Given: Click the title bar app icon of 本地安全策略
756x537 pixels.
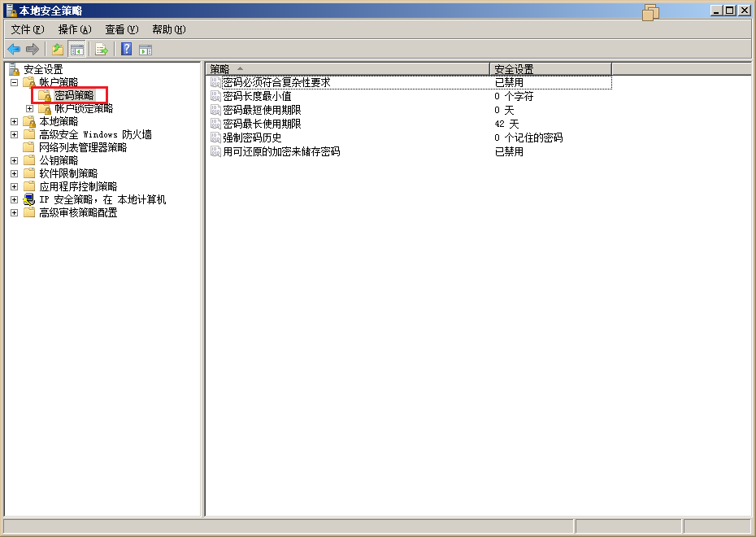Looking at the screenshot, I should (x=11, y=10).
